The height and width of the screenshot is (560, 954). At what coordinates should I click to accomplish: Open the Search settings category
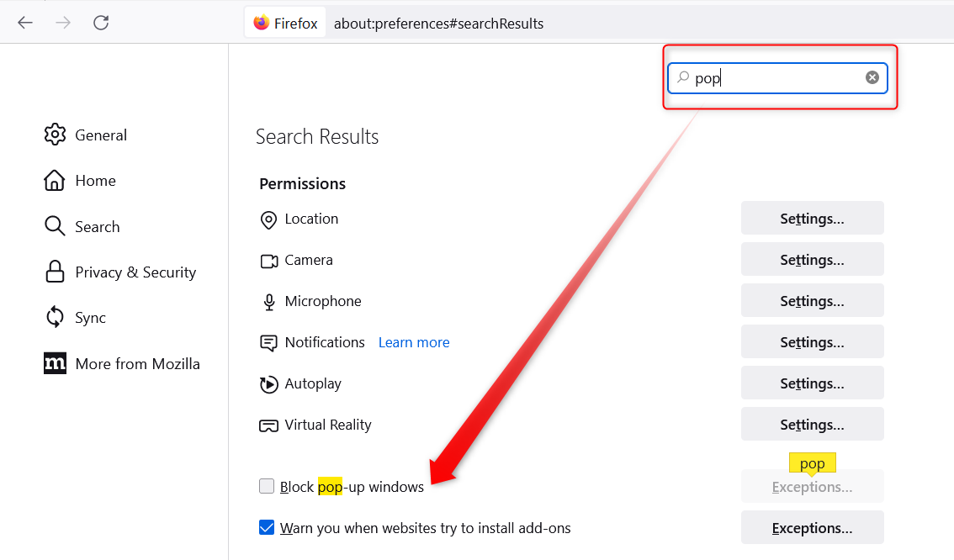tap(97, 226)
